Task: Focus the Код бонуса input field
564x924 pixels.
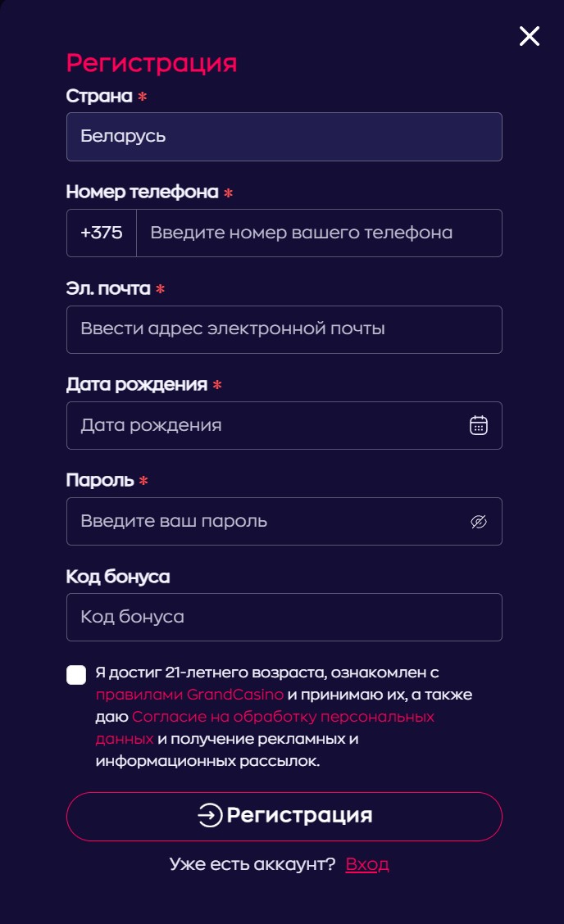Action: pos(284,617)
